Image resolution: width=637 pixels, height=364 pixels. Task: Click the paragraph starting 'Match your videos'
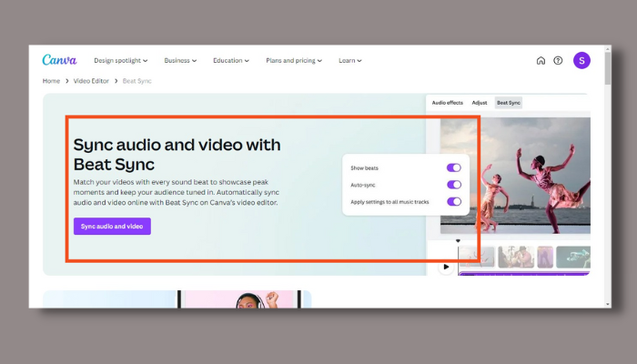pos(177,192)
